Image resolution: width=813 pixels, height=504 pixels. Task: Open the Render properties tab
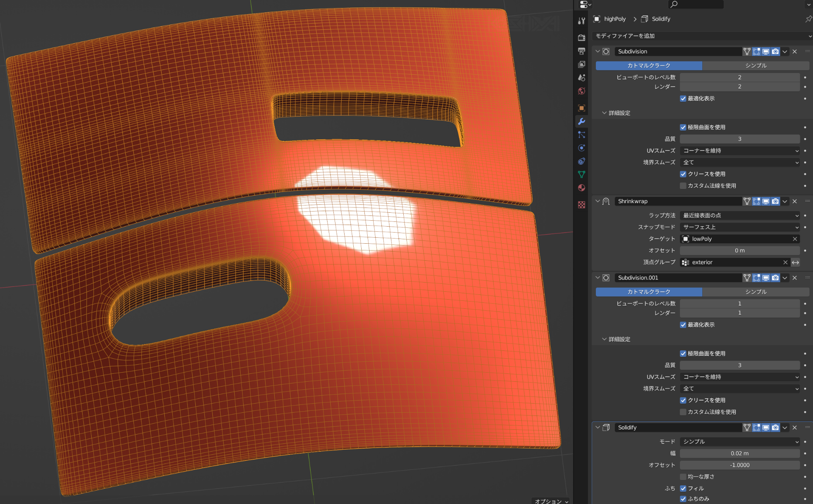point(582,38)
